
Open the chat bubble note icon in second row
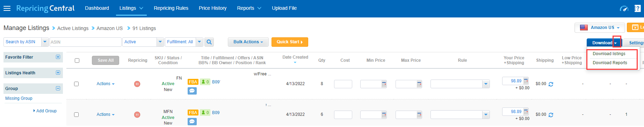(x=192, y=121)
